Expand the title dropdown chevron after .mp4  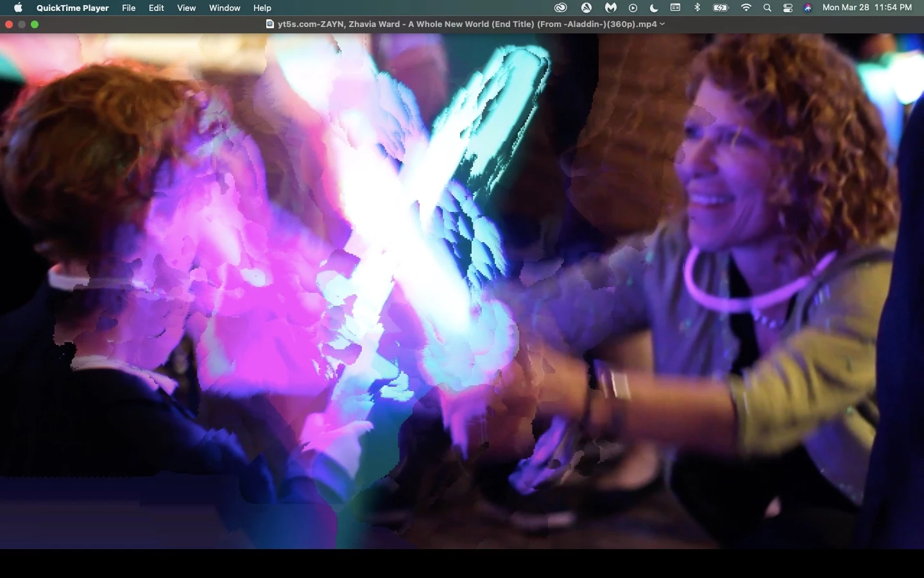click(x=662, y=24)
